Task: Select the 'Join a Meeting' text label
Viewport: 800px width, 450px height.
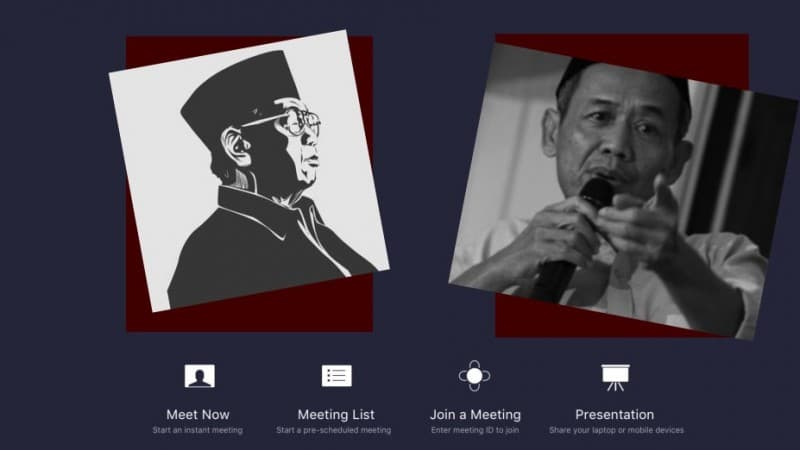Action: pos(476,415)
